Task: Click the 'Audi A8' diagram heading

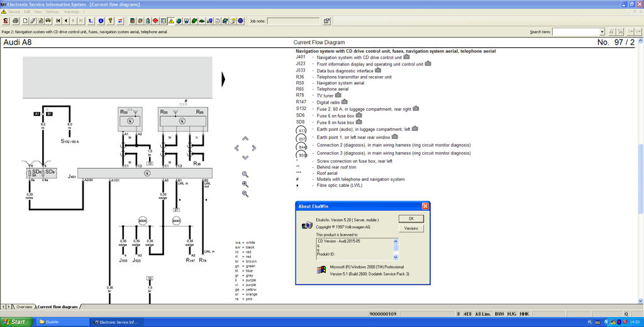Action: (17, 42)
